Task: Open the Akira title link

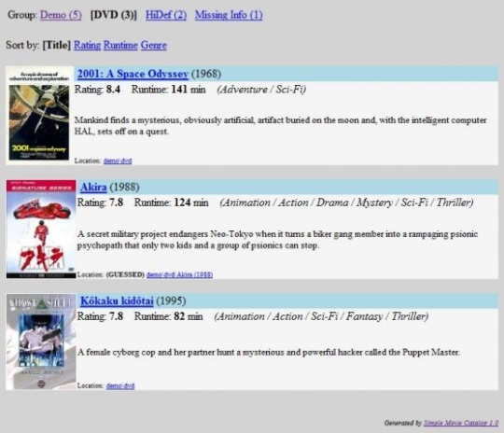Action: coord(93,187)
